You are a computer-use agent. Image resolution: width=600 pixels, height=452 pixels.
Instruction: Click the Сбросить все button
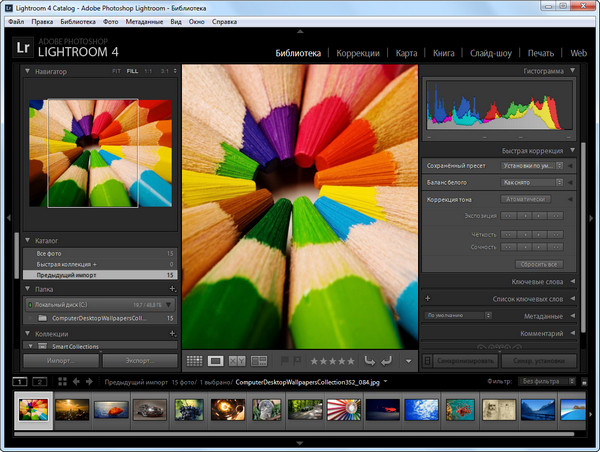point(539,264)
